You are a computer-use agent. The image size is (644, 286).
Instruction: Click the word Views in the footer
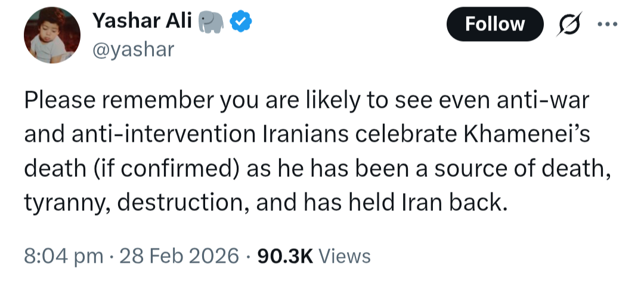[345, 256]
